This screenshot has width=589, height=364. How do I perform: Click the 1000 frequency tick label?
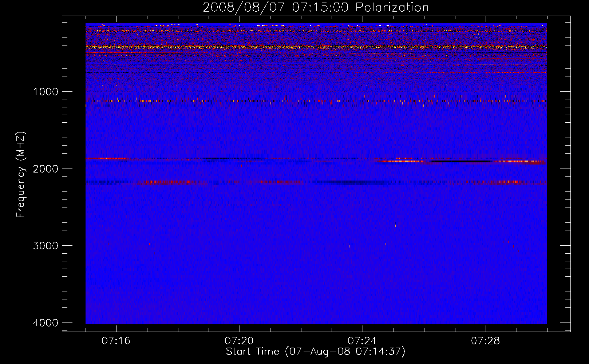46,92
